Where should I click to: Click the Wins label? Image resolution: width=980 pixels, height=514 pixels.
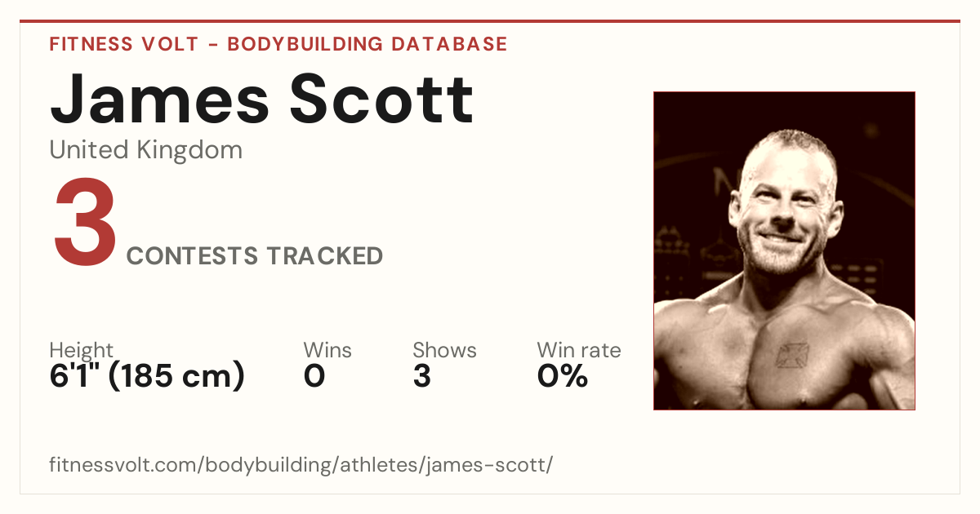[x=327, y=351]
